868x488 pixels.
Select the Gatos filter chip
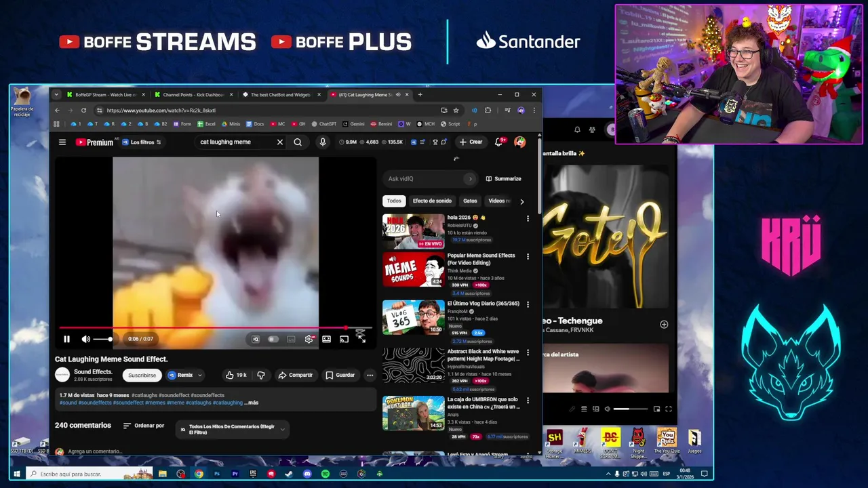(470, 201)
